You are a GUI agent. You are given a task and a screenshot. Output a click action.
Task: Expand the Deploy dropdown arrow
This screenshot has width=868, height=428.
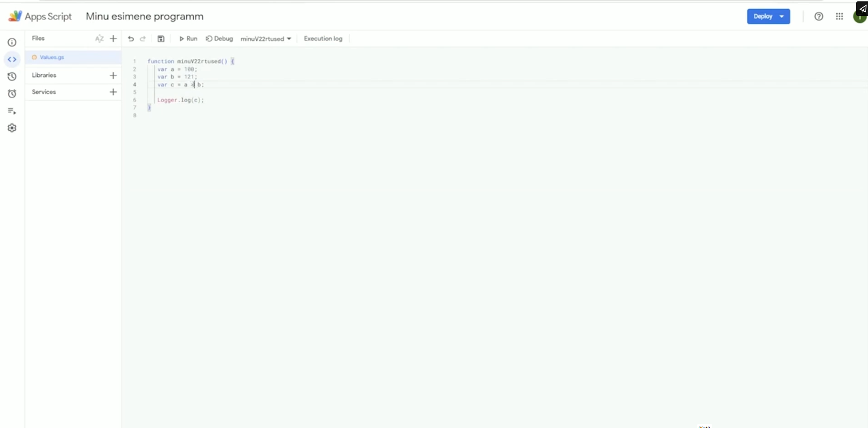(782, 16)
